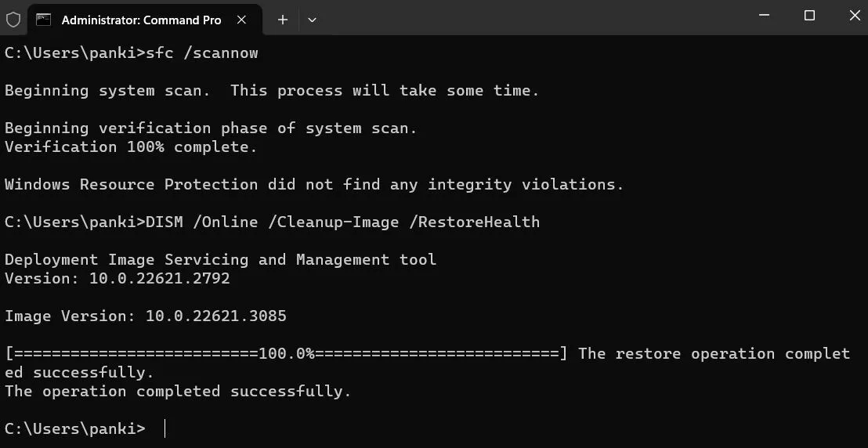Expand the new tab profile dropdown
The image size is (868, 448).
(x=312, y=20)
